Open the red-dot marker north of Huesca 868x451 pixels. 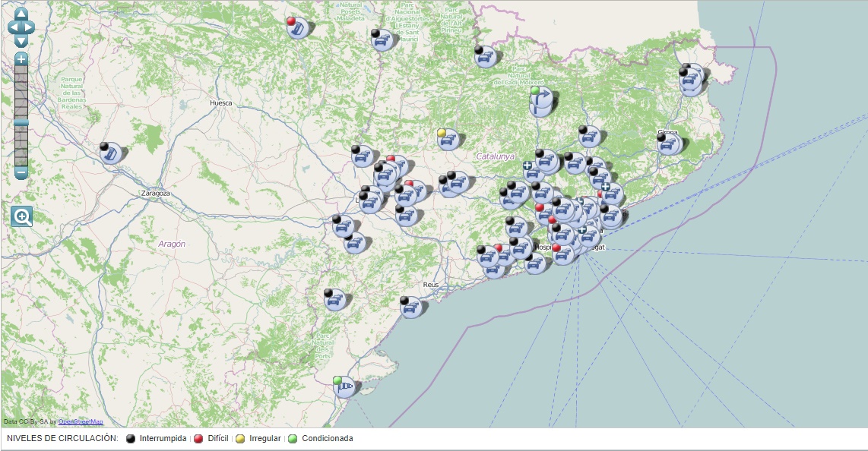pos(298,27)
